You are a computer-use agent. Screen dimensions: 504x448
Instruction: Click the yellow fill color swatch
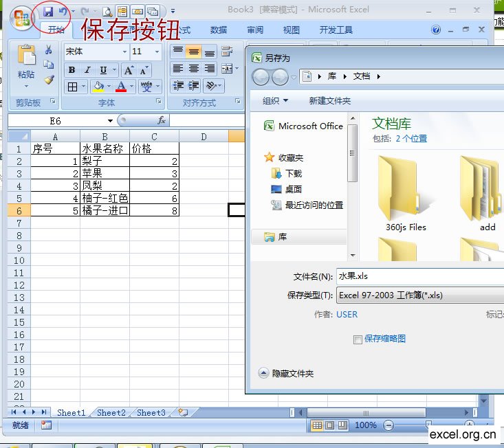point(98,87)
